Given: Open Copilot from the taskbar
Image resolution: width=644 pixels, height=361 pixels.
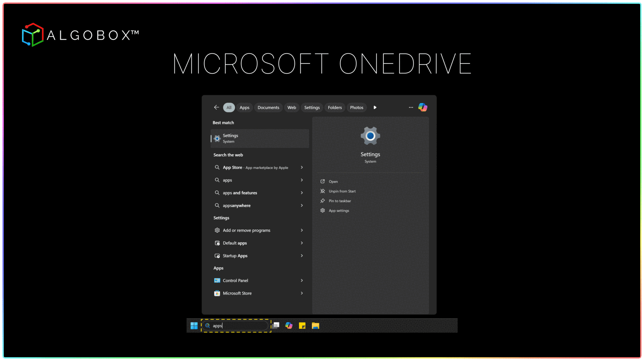Looking at the screenshot, I should tap(289, 325).
